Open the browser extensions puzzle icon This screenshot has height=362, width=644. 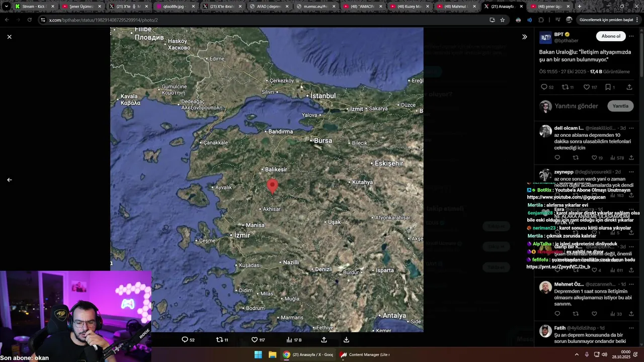[541, 20]
